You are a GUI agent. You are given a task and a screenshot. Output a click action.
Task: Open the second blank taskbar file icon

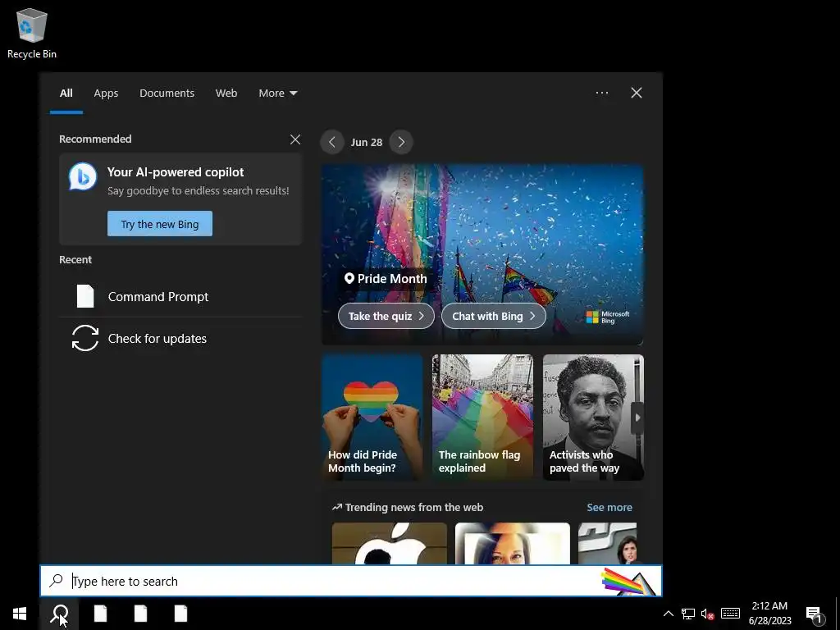coord(141,614)
